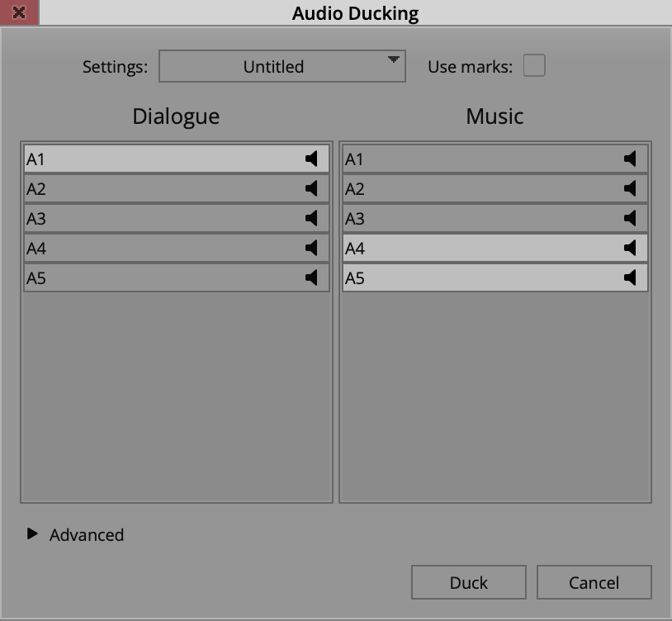Cancel the Audio Ducking dialog
This screenshot has height=621, width=672.
(594, 582)
